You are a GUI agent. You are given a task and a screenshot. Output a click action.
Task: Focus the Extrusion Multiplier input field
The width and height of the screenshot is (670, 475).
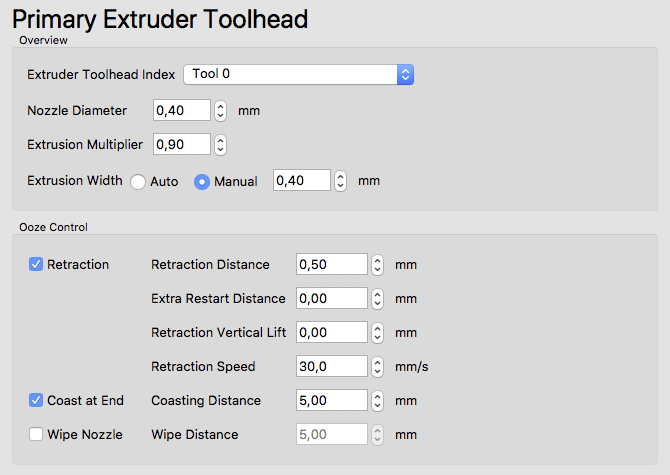pos(182,145)
